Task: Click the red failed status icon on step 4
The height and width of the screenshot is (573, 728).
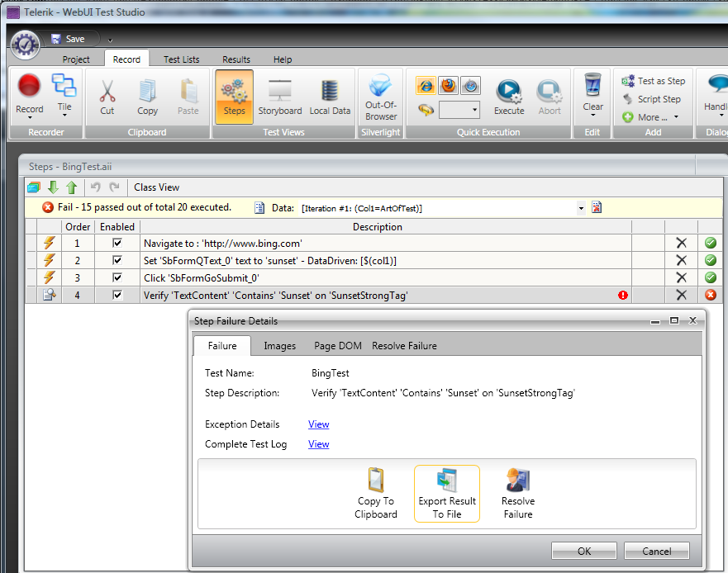Action: pyautogui.click(x=711, y=295)
